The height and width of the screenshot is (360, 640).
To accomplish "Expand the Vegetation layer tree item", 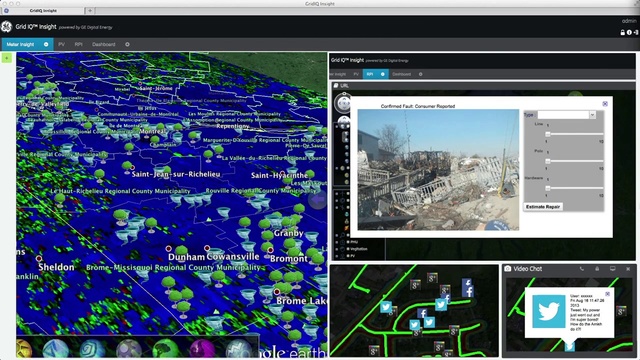I will point(337,249).
